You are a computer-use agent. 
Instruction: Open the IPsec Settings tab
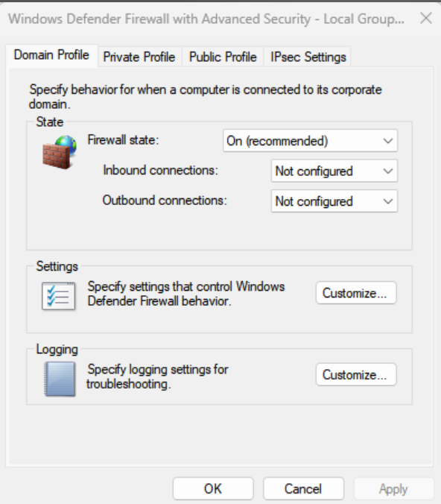pyautogui.click(x=308, y=57)
